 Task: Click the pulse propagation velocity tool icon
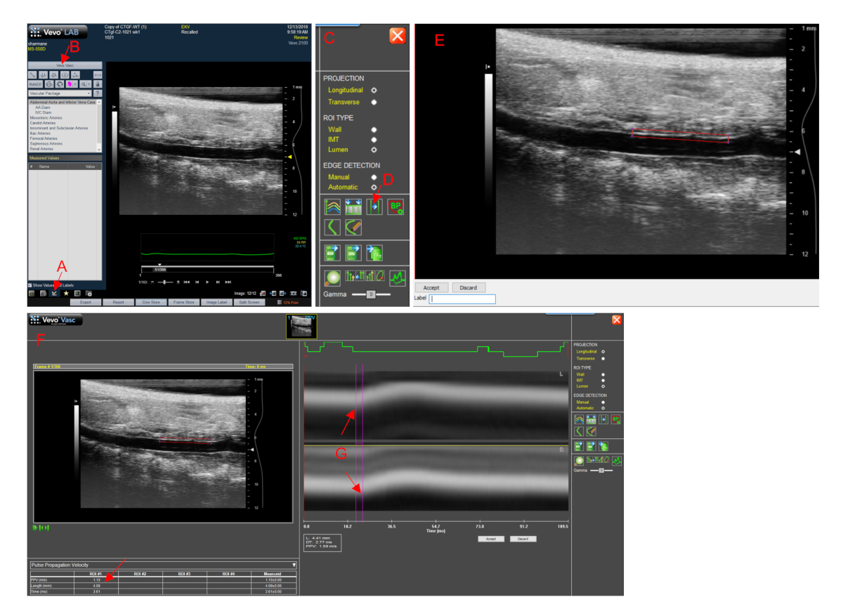[375, 207]
